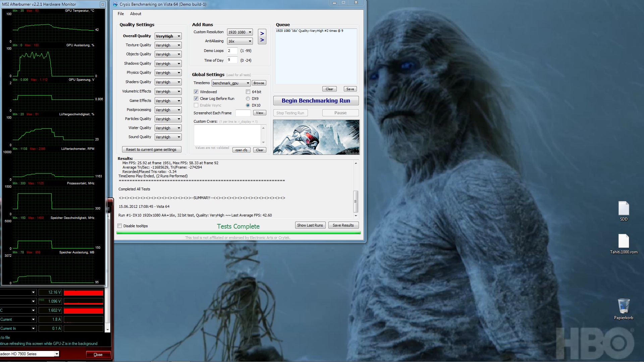Click upper add-run arrow button
The height and width of the screenshot is (362, 644).
262,33
